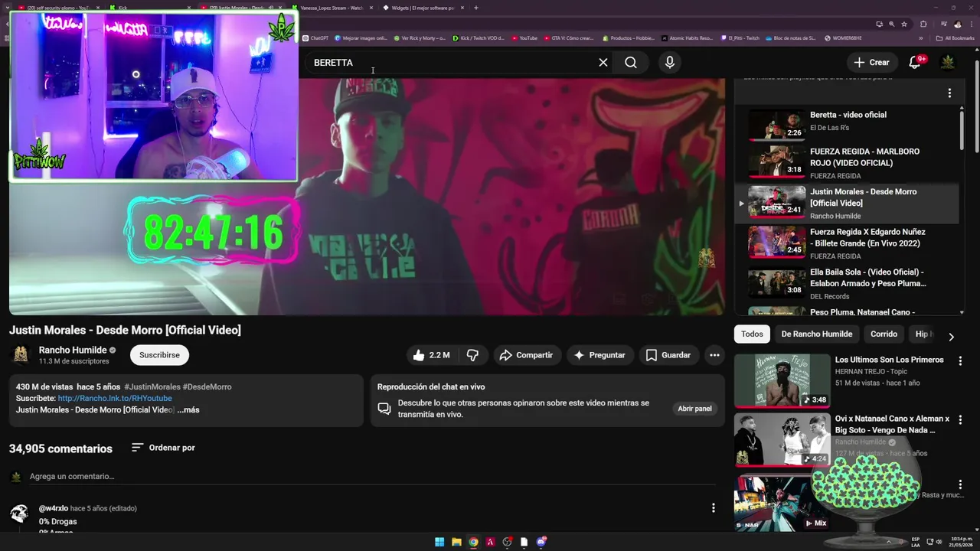Screen dimensions: 980x551
Task: Open Los Ultimos Son Los Primeros recommended video
Action: point(889,360)
